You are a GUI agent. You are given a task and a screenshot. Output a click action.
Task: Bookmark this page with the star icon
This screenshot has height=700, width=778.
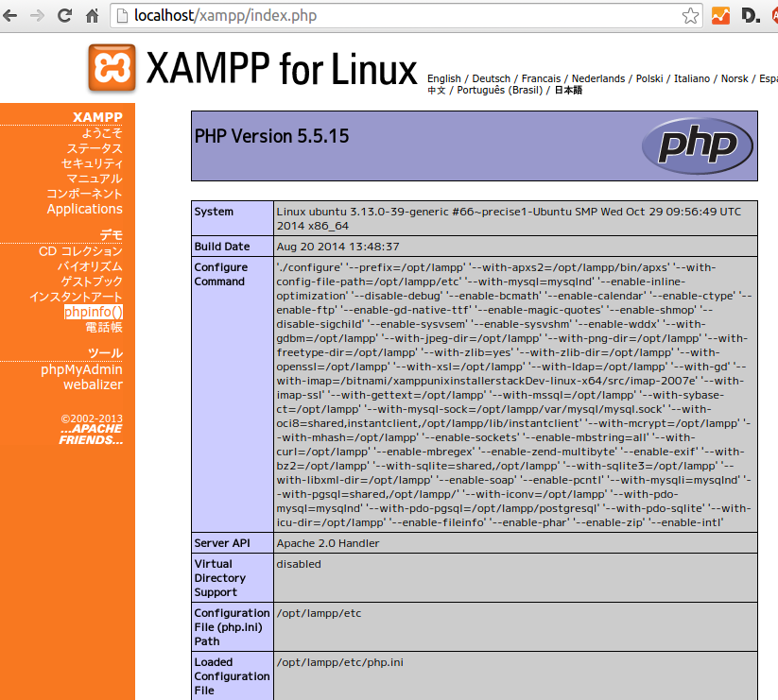click(x=690, y=16)
